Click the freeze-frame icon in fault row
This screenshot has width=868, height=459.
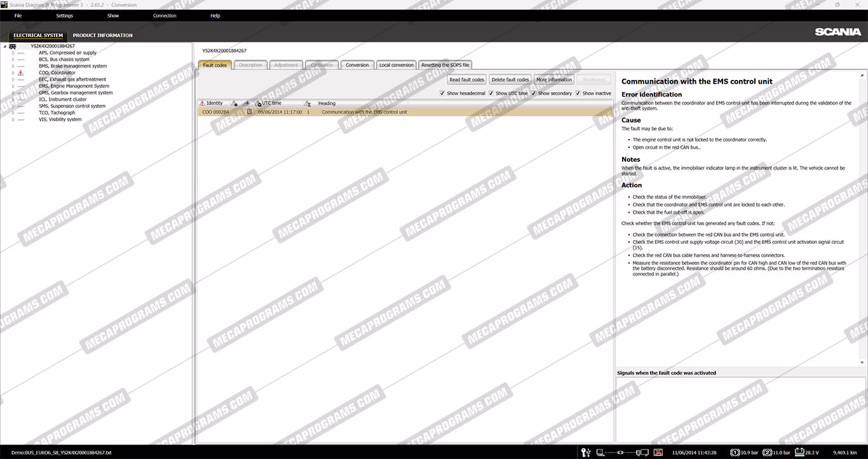(x=250, y=112)
